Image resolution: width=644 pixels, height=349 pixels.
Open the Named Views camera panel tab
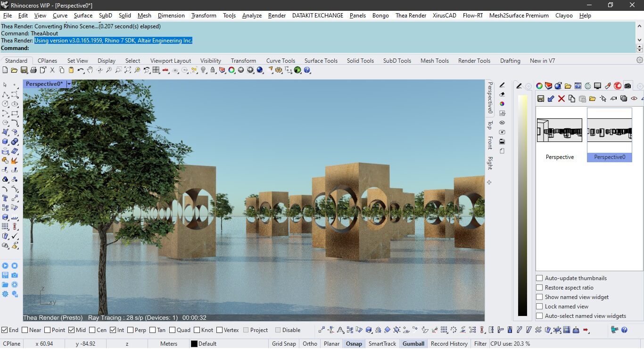pyautogui.click(x=627, y=86)
